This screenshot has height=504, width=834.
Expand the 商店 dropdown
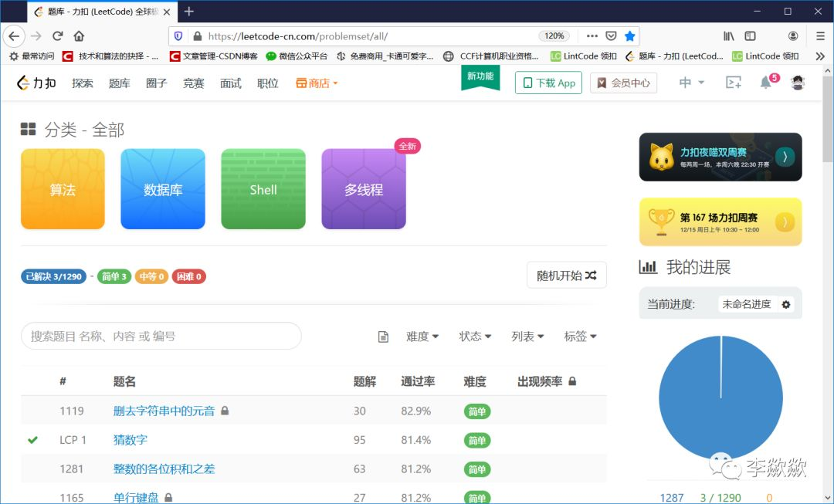[x=317, y=83]
